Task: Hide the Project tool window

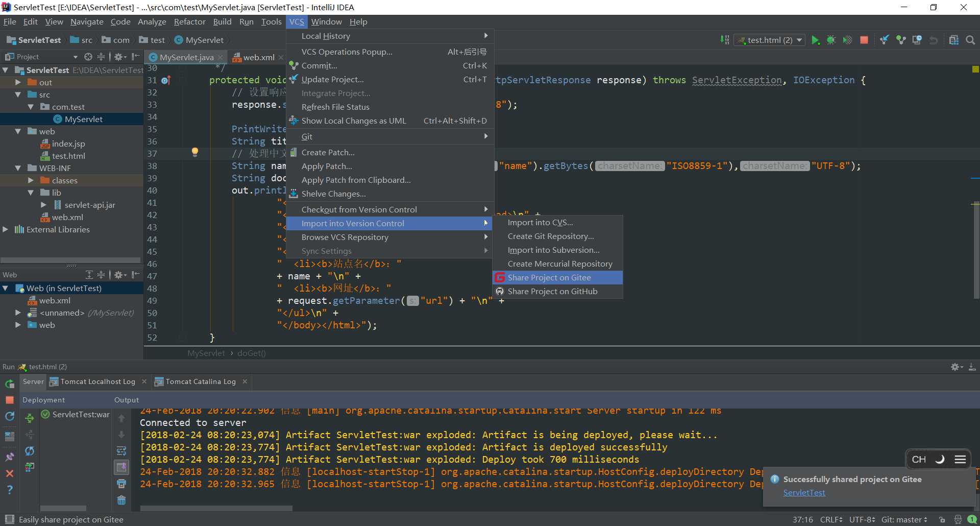Action: pos(135,57)
